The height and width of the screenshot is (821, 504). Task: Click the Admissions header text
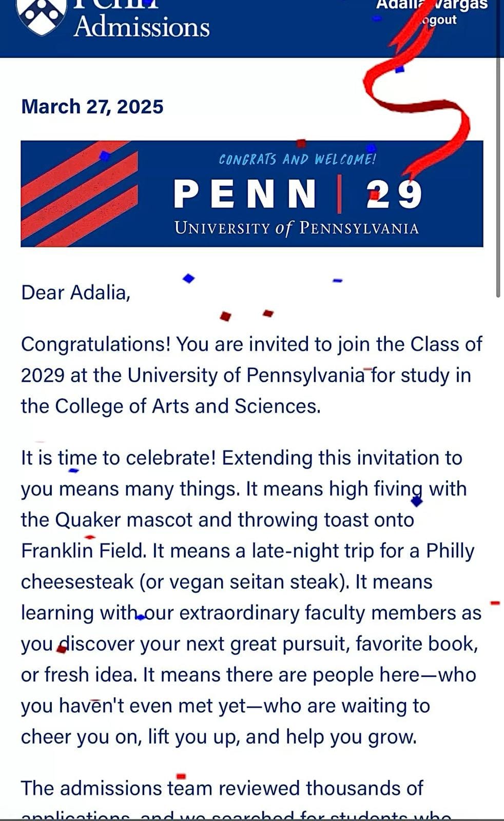click(x=141, y=27)
